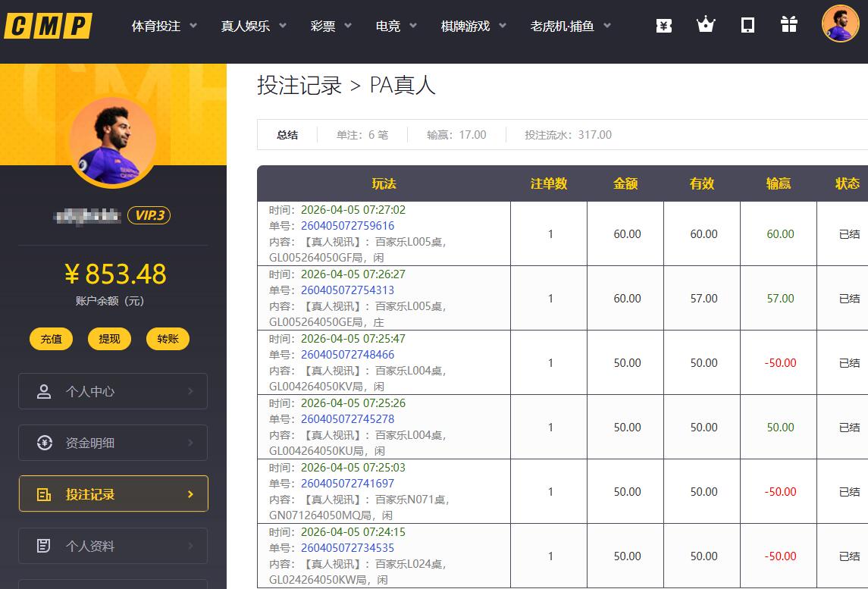
Task: Open the 老虎机·捕鱼 dropdown menu
Action: click(x=571, y=26)
